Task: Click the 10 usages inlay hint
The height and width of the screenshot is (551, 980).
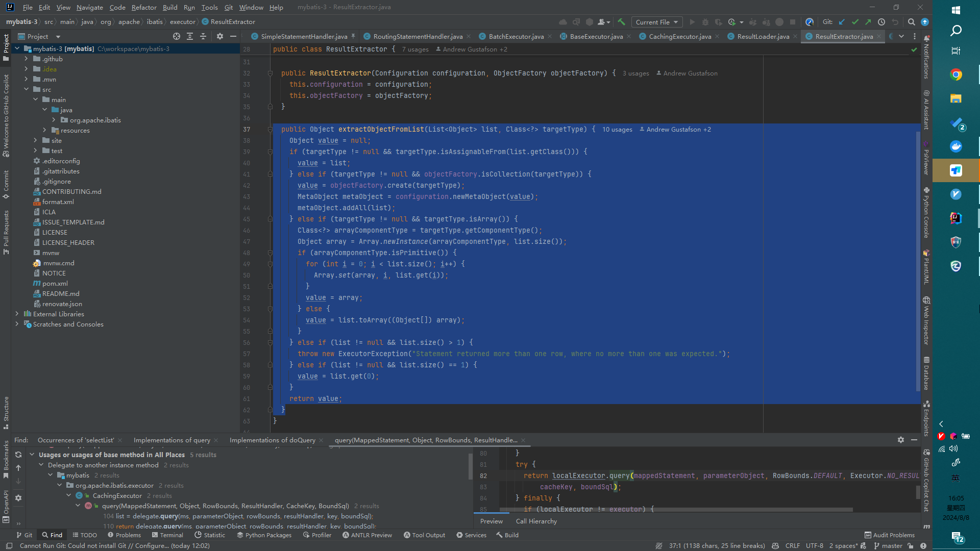Action: click(x=617, y=129)
